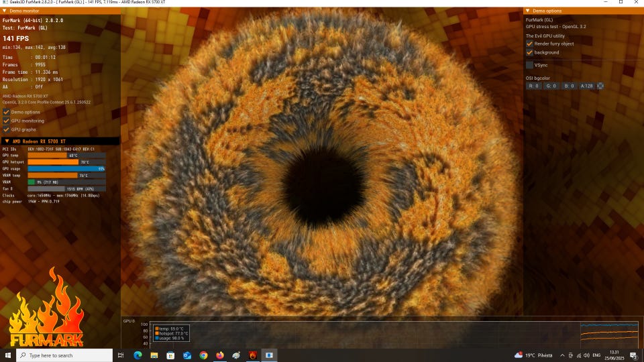Open the OSI bgcolor color swatch

[600, 86]
